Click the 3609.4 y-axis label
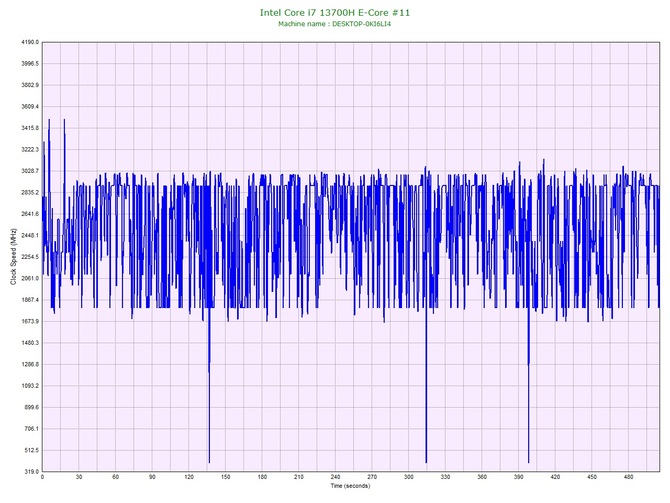670x503 pixels. (30, 106)
